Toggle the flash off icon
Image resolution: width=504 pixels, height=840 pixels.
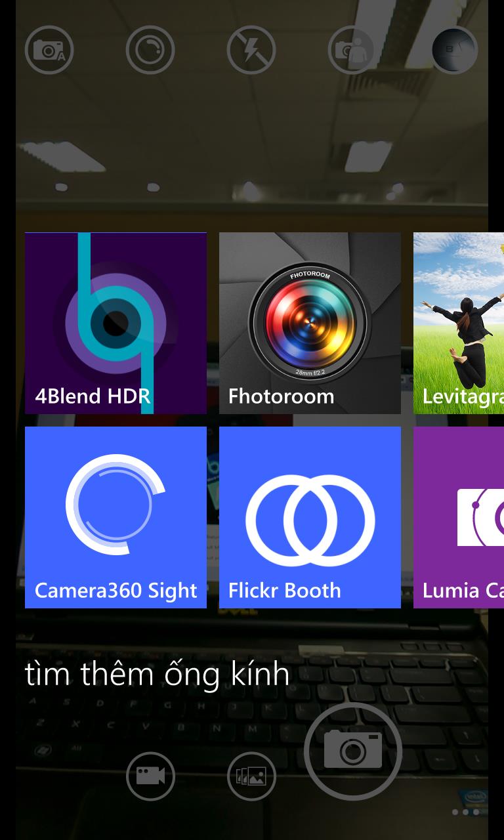[251, 50]
